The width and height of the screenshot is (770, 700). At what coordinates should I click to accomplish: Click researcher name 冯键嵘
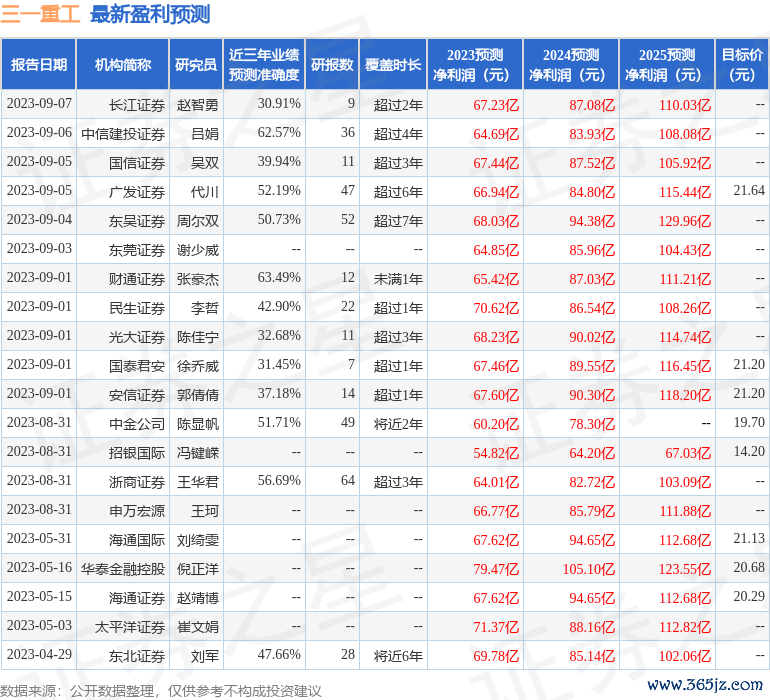pyautogui.click(x=197, y=452)
